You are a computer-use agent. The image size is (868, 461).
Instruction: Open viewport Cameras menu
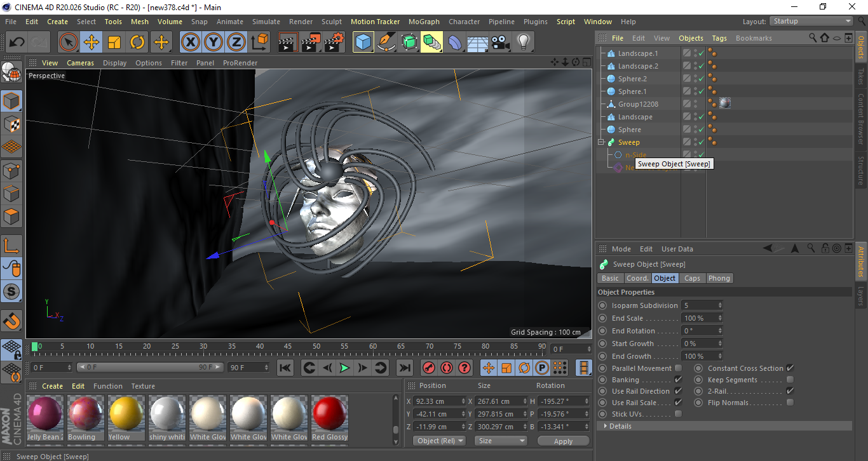80,63
